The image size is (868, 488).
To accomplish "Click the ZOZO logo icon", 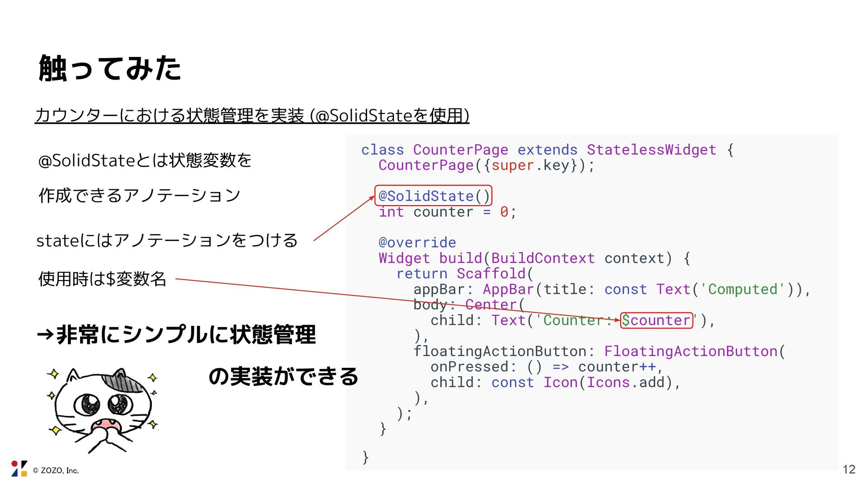I will [x=19, y=469].
